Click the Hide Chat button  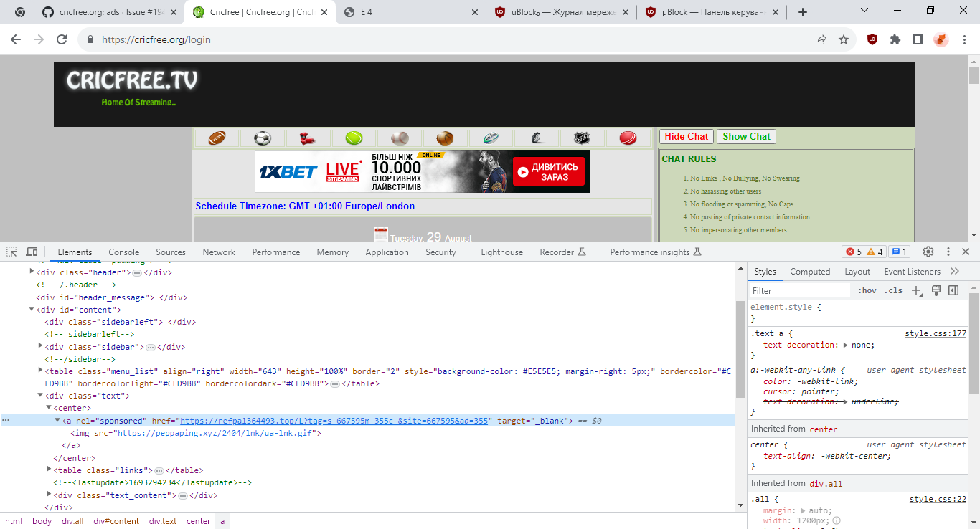click(686, 135)
